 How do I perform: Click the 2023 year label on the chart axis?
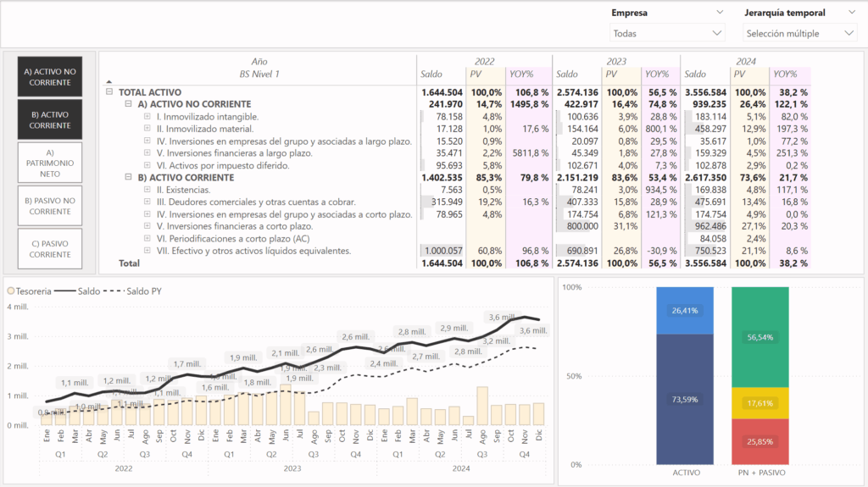pos(292,468)
